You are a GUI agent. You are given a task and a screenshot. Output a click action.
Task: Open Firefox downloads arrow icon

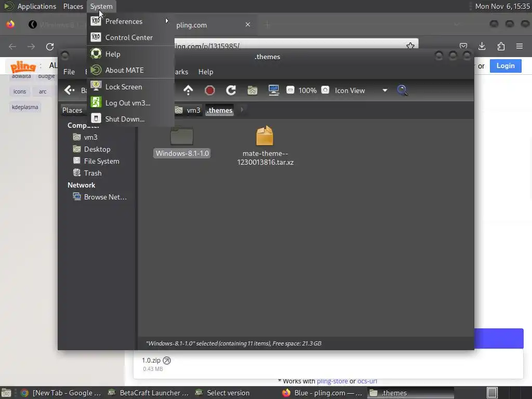tap(482, 46)
